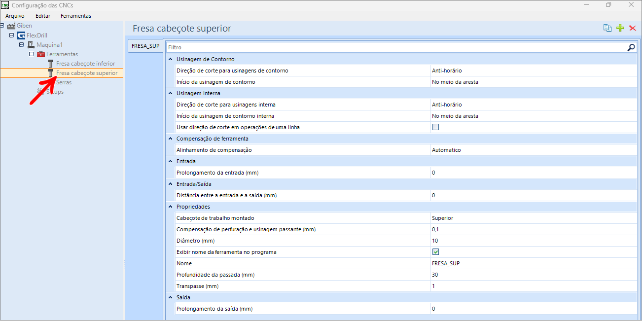Image resolution: width=644 pixels, height=321 pixels.
Task: Click the Maquina1 machine icon
Action: click(31, 45)
